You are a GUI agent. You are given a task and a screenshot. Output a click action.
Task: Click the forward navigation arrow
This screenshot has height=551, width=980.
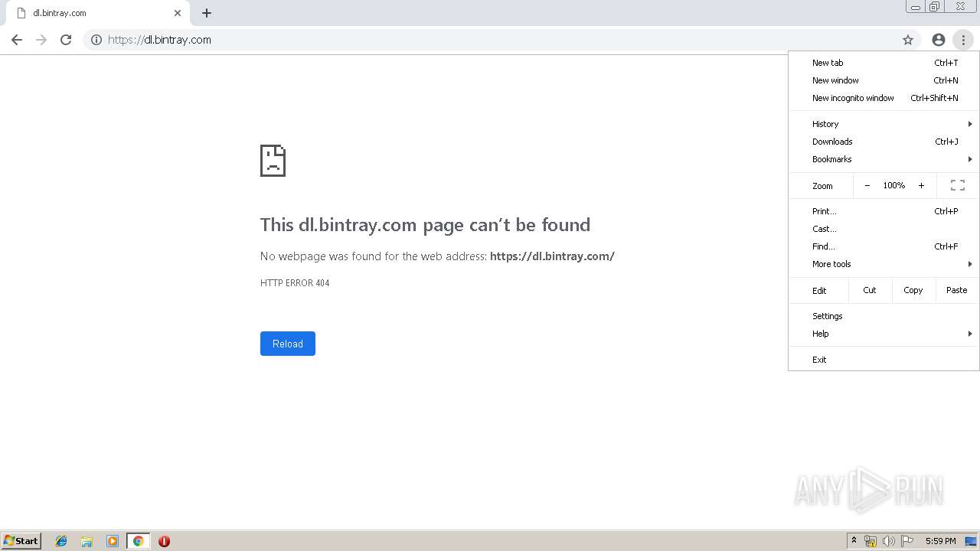(41, 40)
